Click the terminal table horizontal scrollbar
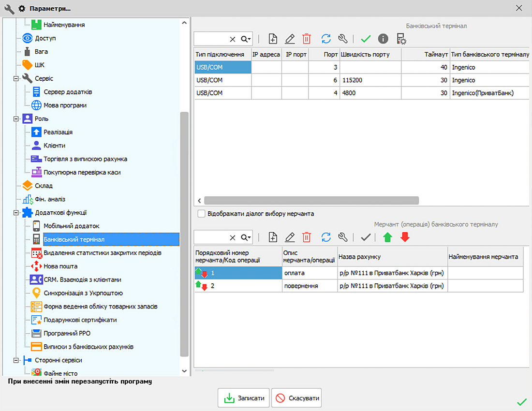 [x=311, y=200]
